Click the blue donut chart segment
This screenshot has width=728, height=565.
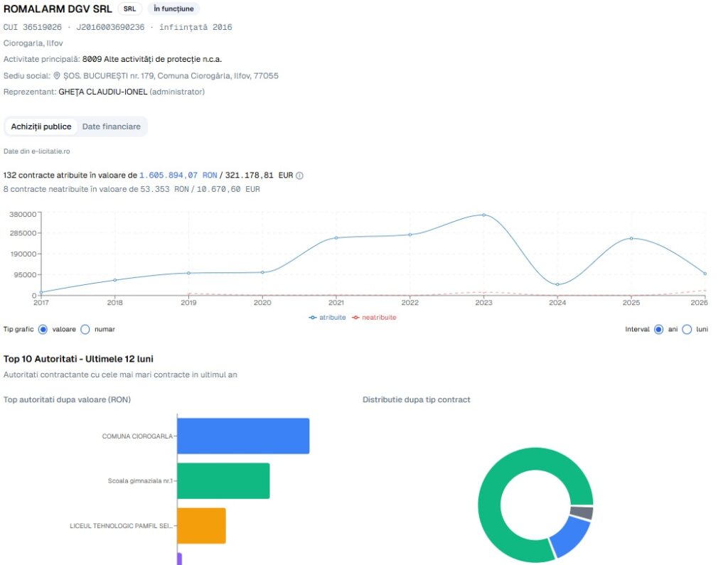[x=569, y=537]
